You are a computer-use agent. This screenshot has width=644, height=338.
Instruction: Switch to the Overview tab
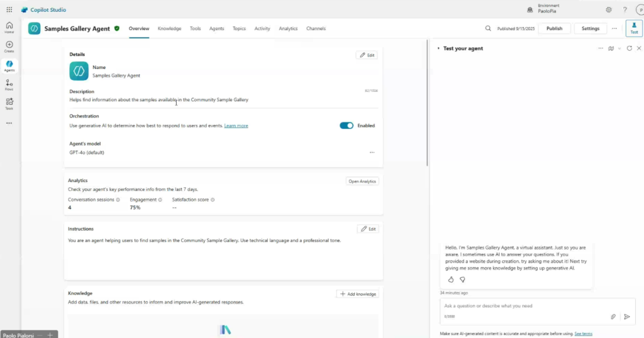[139, 29]
